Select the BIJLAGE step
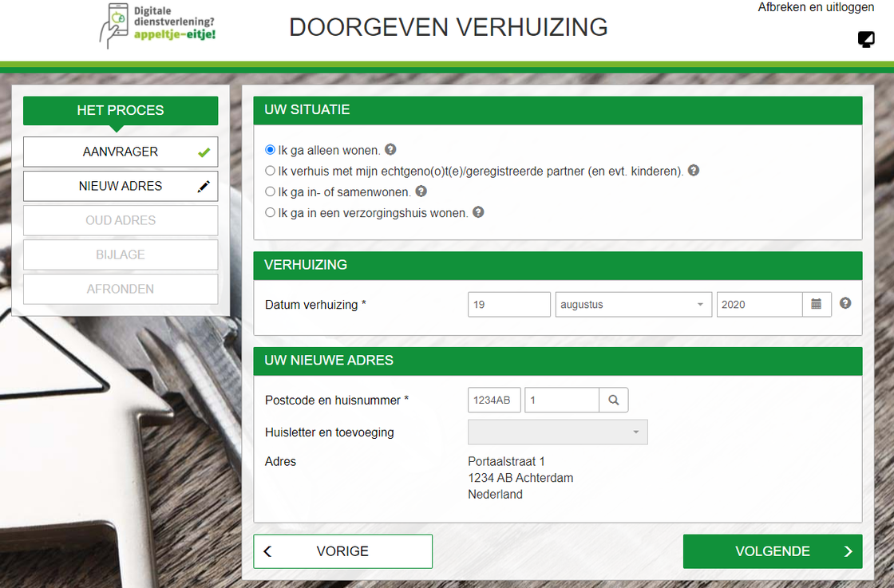Viewport: 894px width, 588px height. tap(121, 255)
